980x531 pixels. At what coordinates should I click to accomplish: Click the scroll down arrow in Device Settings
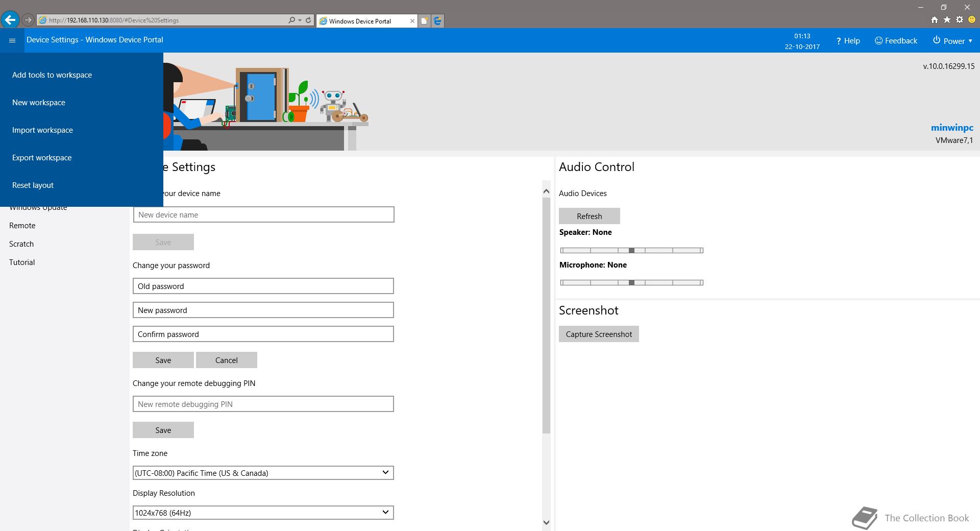[546, 522]
